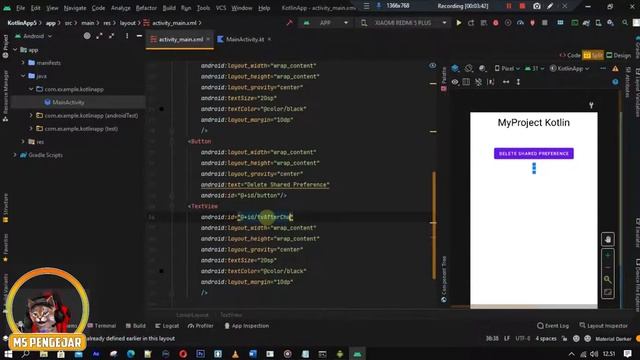Toggle View Options eye in the design toolbar
This screenshot has width=640, height=360.
tap(455, 82)
